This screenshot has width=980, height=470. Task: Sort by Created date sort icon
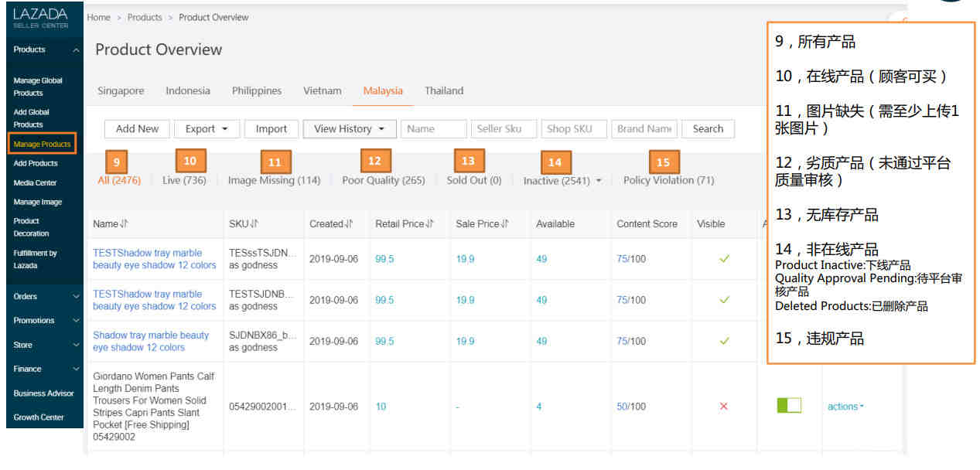coord(349,224)
